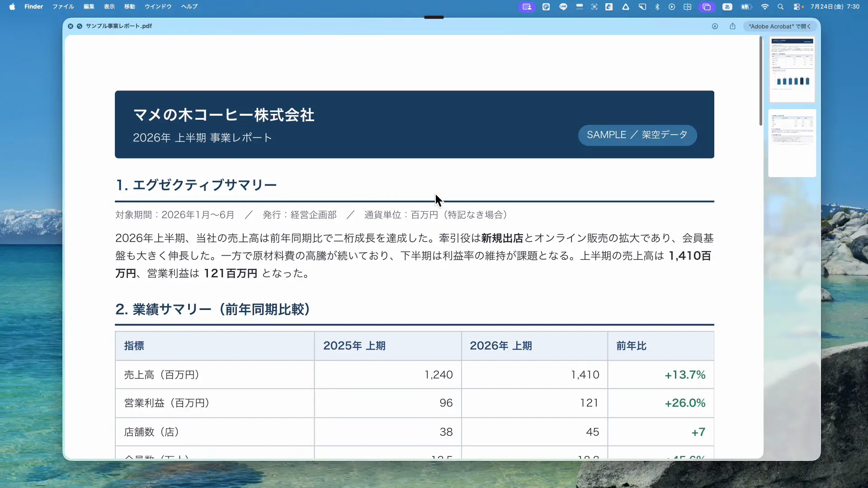Click the blue document app icon in menu bar
The image size is (868, 488).
[609, 7]
